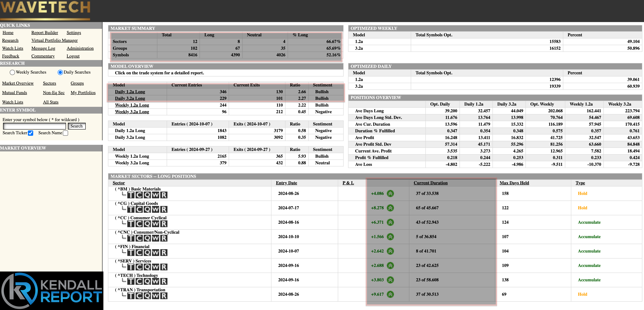The height and width of the screenshot is (310, 644).
Task: Click green up-arrow icon next to +4.086
Action: pyautogui.click(x=390, y=193)
